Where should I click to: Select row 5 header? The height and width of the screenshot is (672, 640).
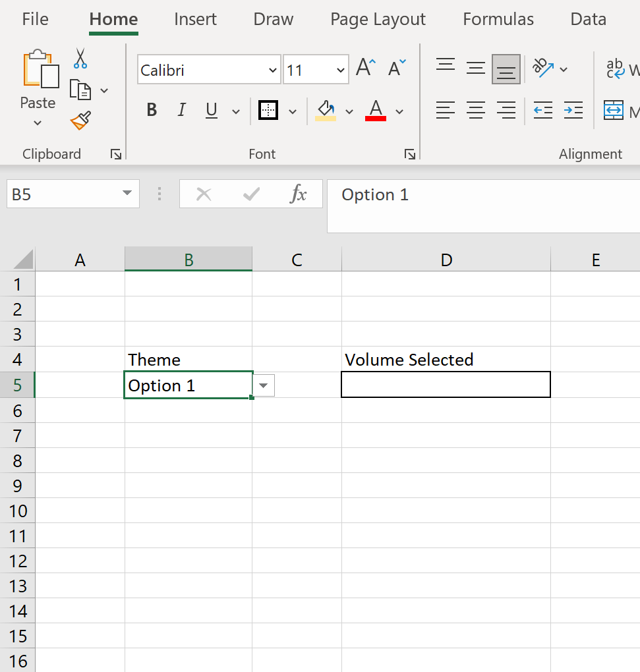[17, 385]
